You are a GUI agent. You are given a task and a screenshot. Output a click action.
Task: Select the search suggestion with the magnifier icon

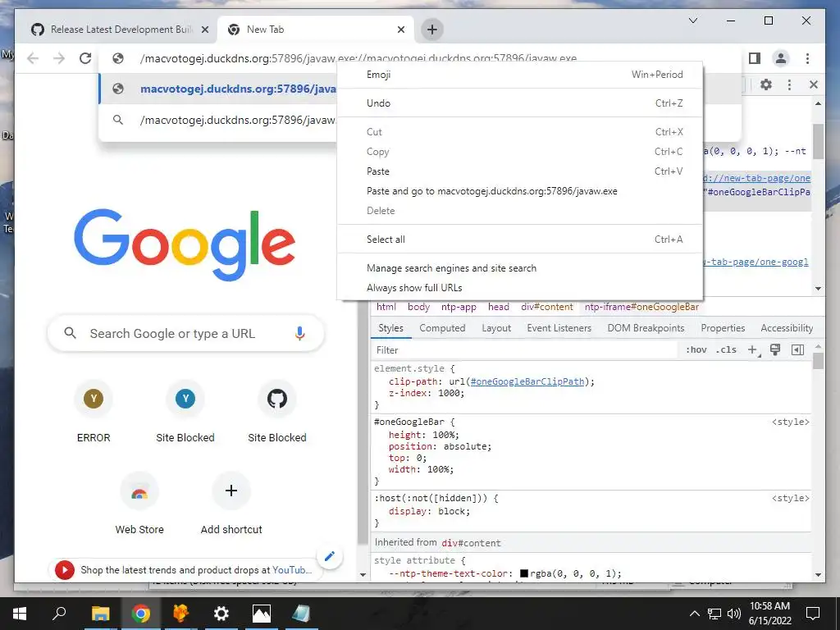pyautogui.click(x=218, y=120)
